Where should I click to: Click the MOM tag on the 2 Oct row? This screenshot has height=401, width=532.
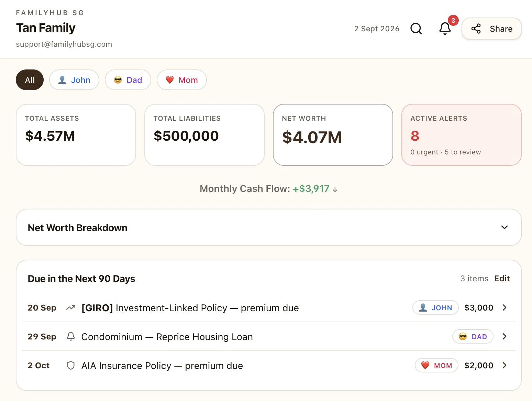coord(437,365)
